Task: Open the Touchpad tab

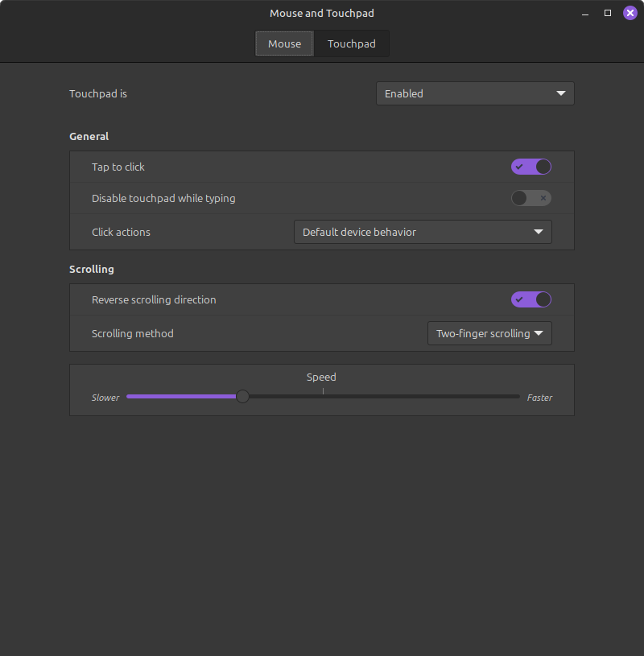Action: pyautogui.click(x=351, y=43)
